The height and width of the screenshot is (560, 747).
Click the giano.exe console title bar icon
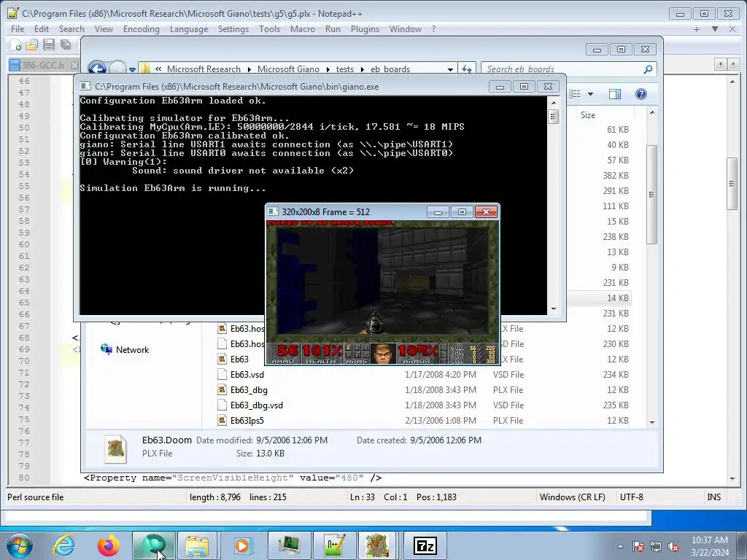pyautogui.click(x=86, y=86)
